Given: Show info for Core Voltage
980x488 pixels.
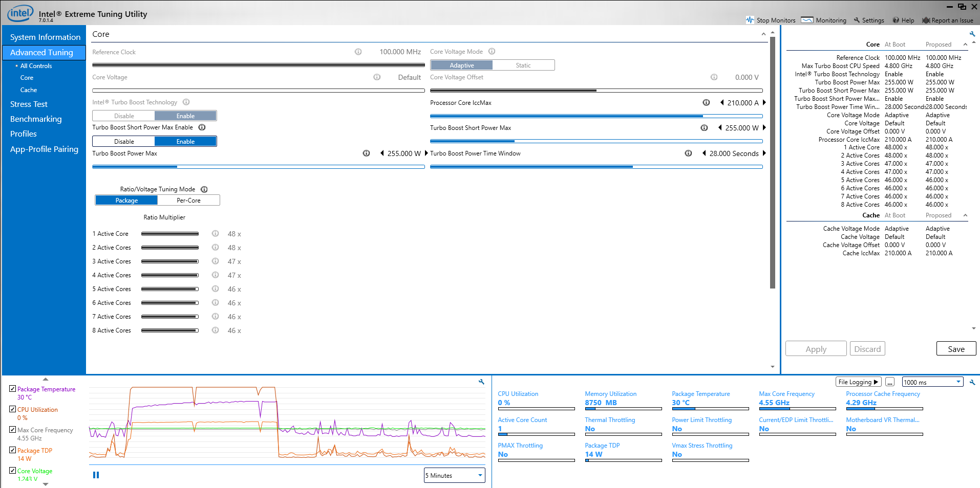Looking at the screenshot, I should pos(377,77).
